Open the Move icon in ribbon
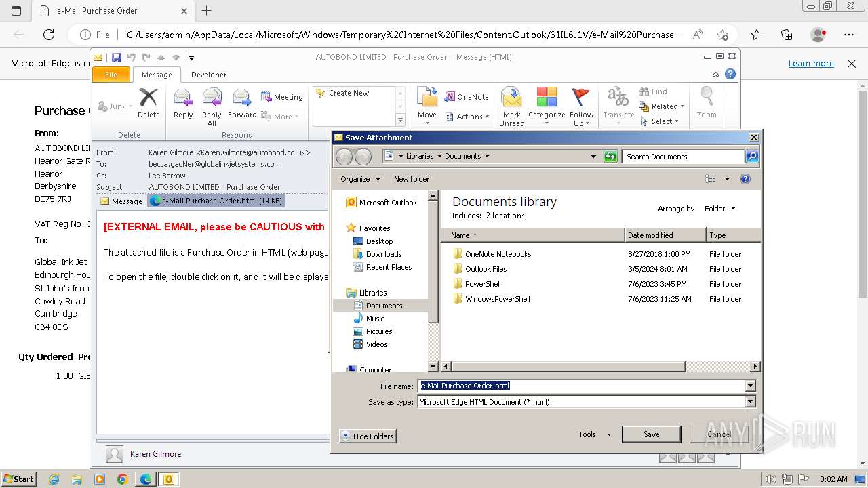The width and height of the screenshot is (868, 488). [x=427, y=98]
